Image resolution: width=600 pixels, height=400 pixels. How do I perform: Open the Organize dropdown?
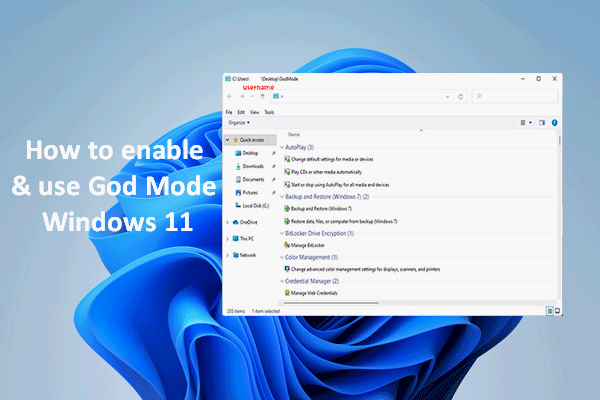tap(239, 122)
